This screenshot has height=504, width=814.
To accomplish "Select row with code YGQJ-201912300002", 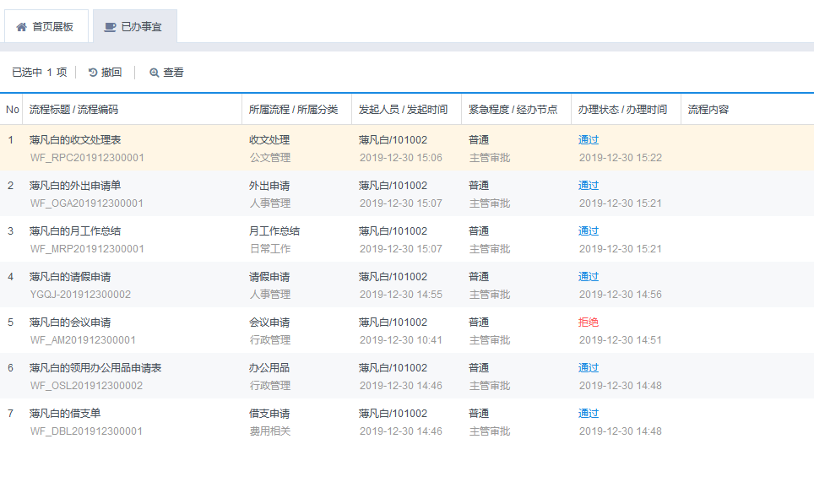I will pyautogui.click(x=80, y=295).
